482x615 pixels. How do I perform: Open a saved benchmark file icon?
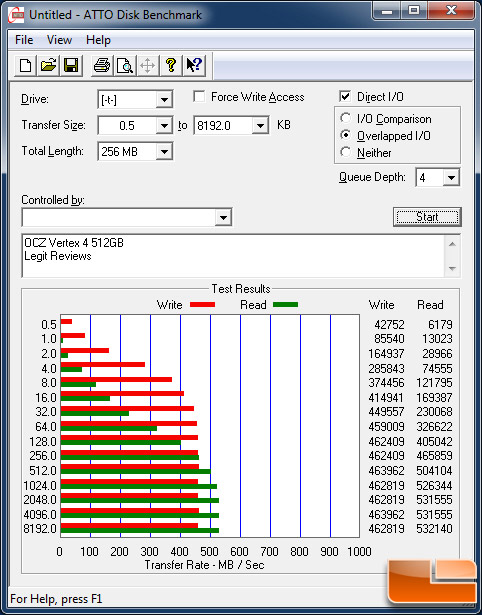48,65
